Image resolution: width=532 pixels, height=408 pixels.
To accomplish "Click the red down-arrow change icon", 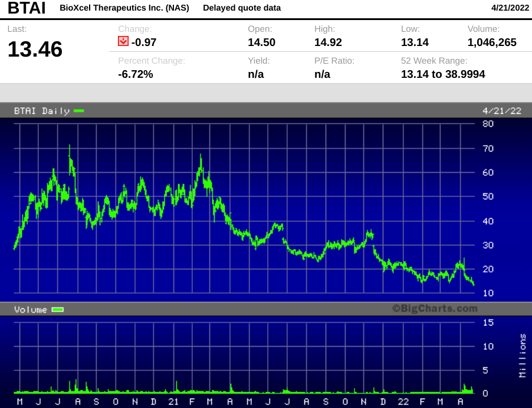I will click(123, 41).
